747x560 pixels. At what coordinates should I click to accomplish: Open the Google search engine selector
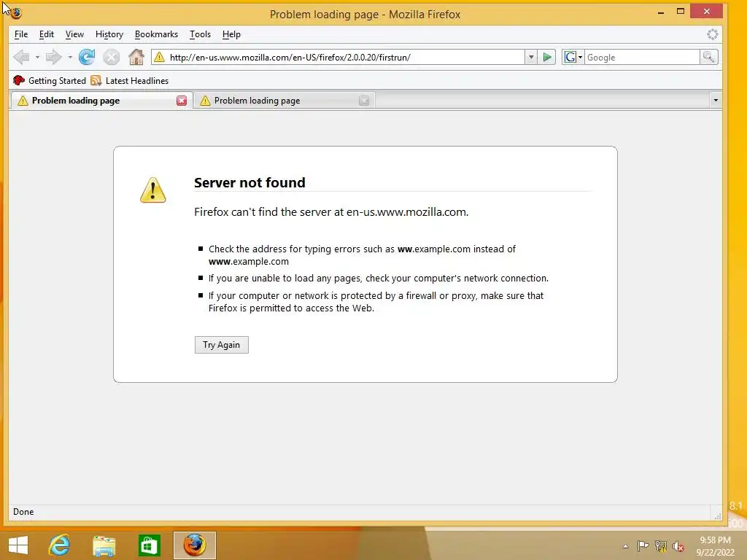pyautogui.click(x=573, y=57)
